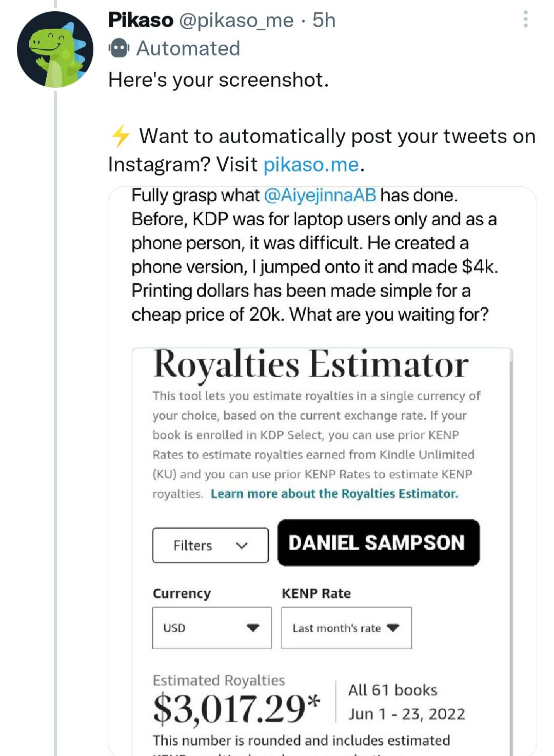The width and height of the screenshot is (554, 756).
Task: Click the Royalties Estimator heading
Action: [x=311, y=365]
